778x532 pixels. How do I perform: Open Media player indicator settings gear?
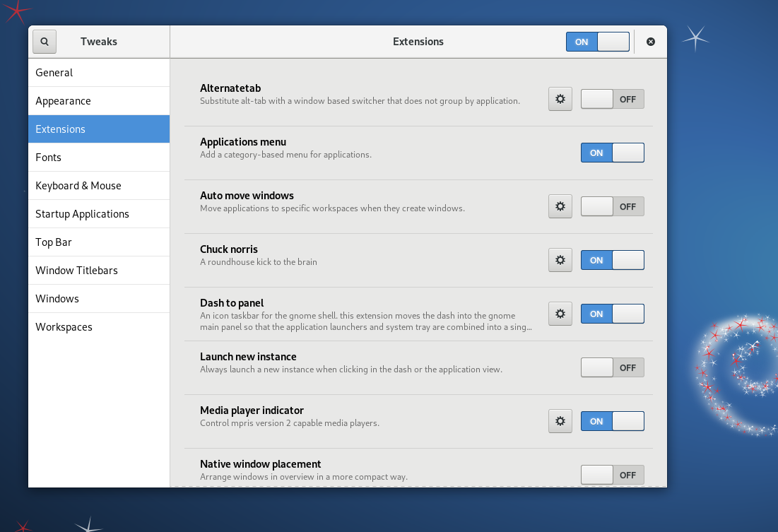pyautogui.click(x=560, y=421)
